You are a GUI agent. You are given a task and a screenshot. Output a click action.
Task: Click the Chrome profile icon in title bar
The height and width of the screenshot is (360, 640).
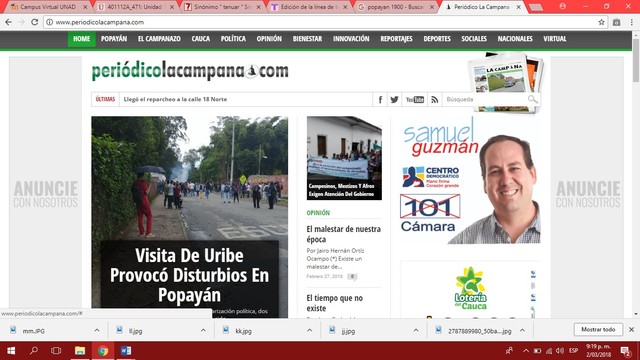point(562,7)
